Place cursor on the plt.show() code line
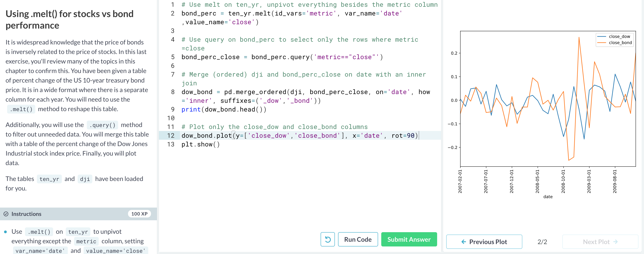The image size is (644, 254). tap(201, 144)
